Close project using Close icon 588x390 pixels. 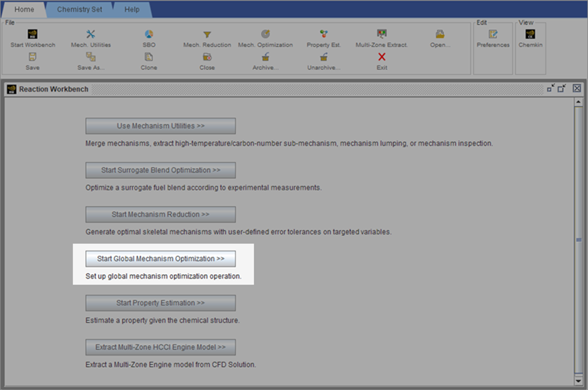[x=207, y=57]
